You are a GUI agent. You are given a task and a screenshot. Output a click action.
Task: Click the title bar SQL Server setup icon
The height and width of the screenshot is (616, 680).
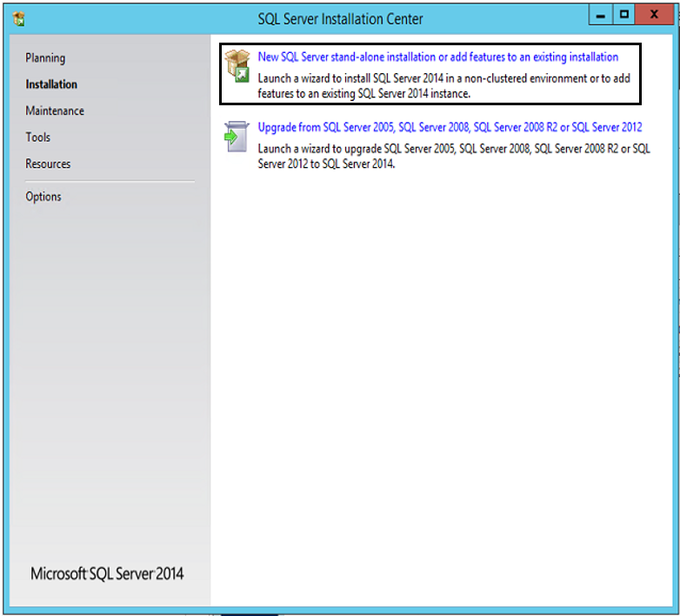(x=18, y=18)
